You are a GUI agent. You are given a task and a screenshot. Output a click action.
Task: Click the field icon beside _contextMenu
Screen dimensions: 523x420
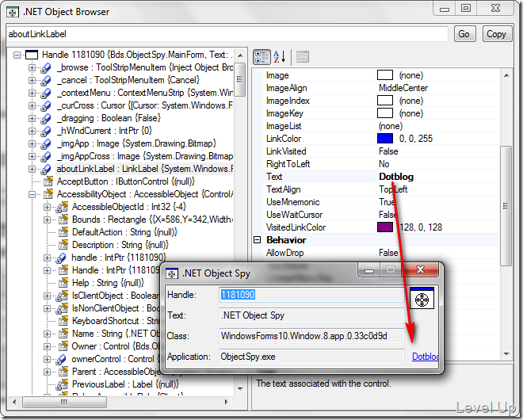click(46, 93)
